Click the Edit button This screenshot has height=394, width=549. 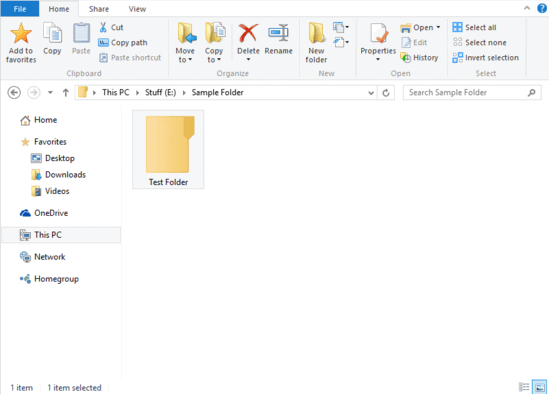point(414,42)
